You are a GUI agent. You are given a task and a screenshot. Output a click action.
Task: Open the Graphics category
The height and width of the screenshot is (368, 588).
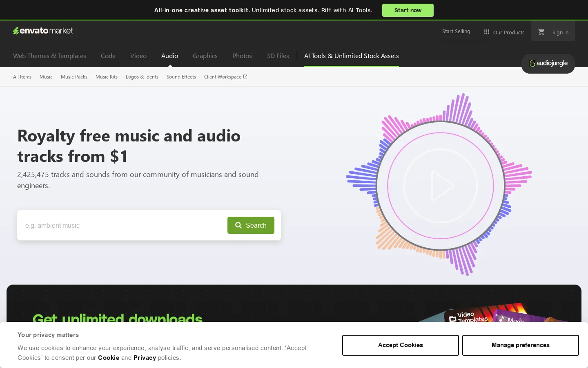click(x=205, y=56)
